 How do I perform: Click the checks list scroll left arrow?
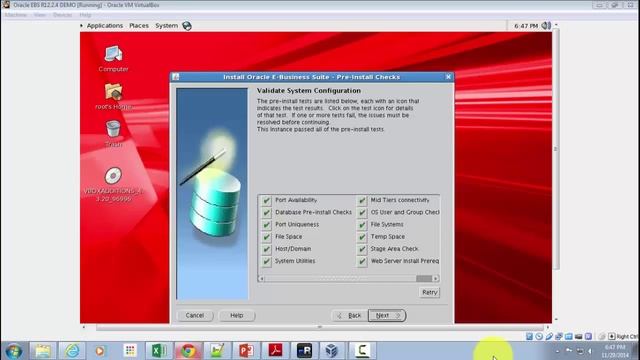tap(262, 278)
